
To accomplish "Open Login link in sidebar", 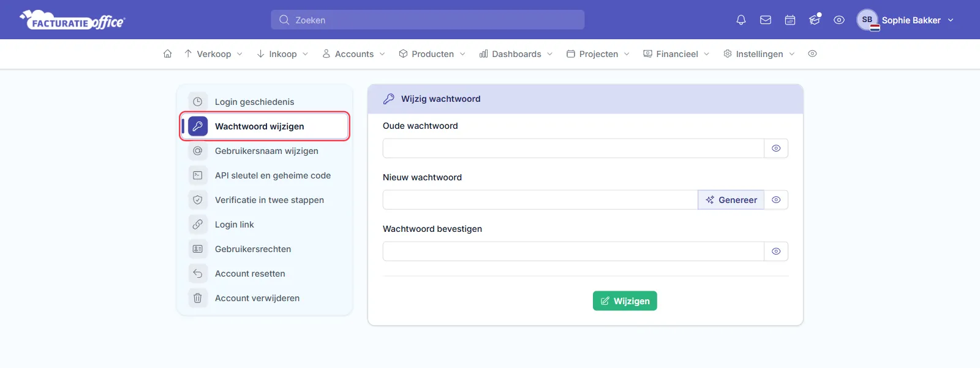I will tap(265, 224).
